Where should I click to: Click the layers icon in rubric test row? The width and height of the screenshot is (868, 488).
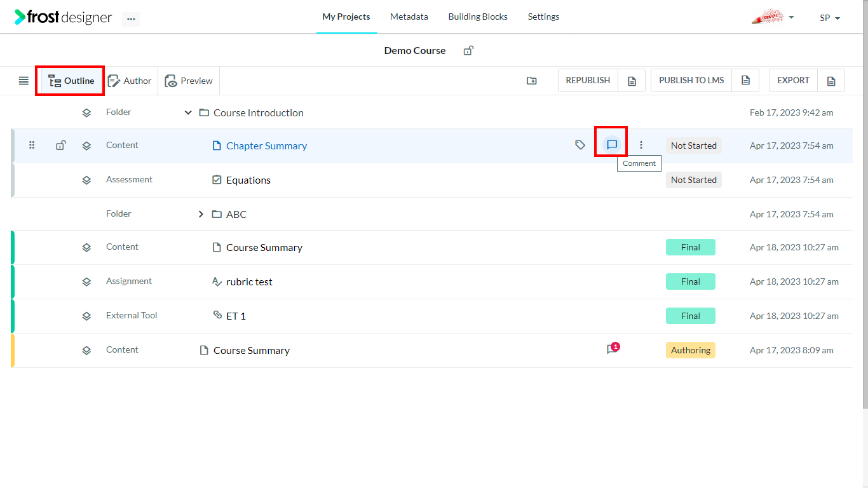tap(86, 282)
